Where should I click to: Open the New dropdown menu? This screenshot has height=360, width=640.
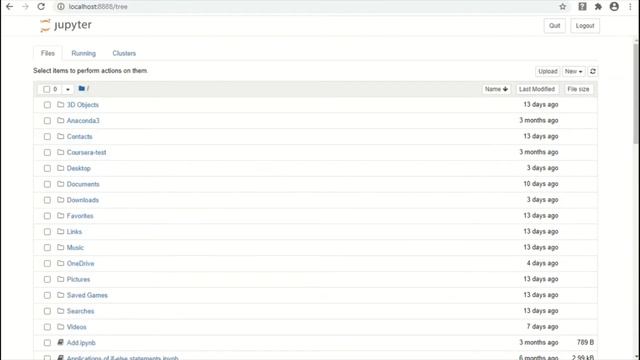573,71
